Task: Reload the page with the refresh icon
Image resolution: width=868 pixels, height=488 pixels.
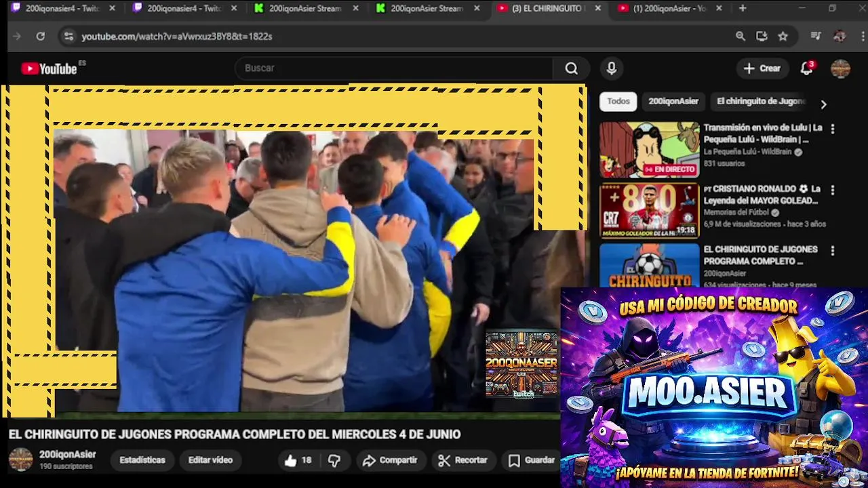Action: (x=41, y=37)
